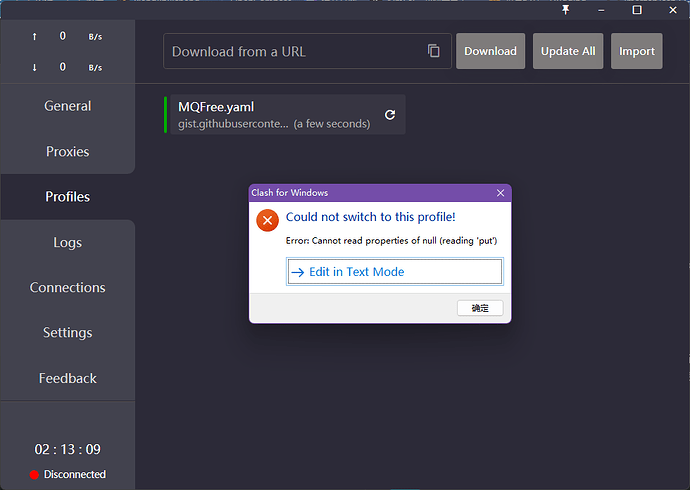Minimize the Clash window

click(601, 10)
